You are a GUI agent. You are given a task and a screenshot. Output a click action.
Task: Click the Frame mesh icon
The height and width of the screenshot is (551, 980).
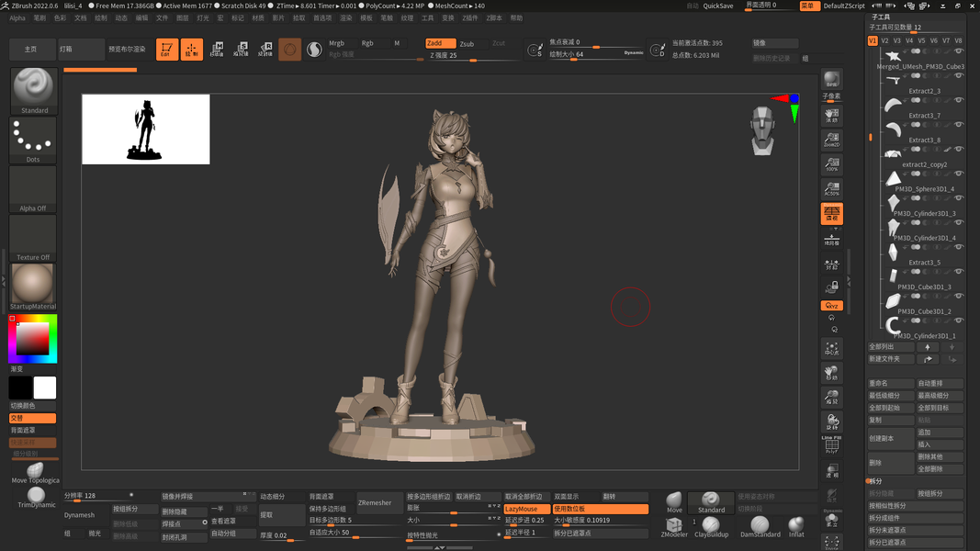[832, 349]
